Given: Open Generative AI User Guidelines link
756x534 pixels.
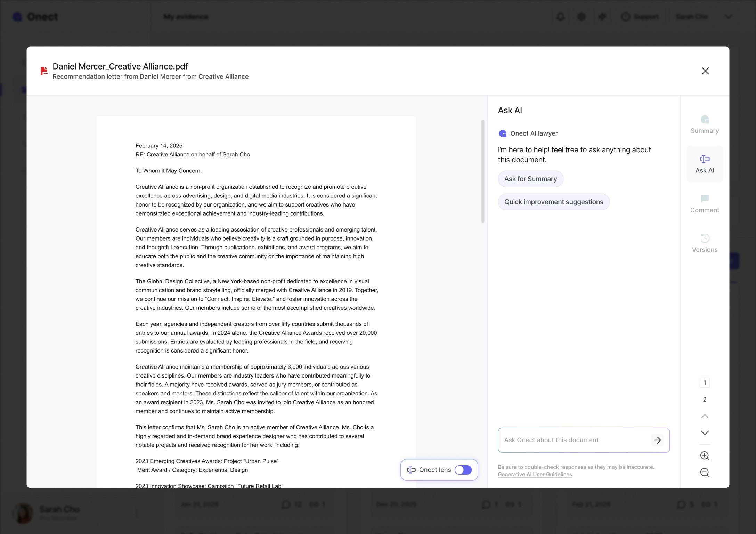Looking at the screenshot, I should (x=535, y=475).
